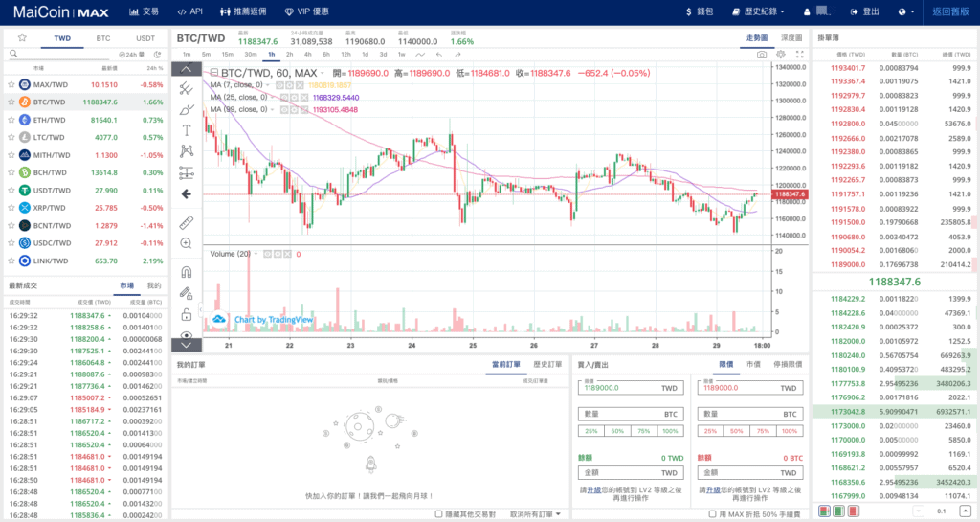This screenshot has height=522, width=980.
Task: Undo last chart action
Action: click(x=439, y=55)
